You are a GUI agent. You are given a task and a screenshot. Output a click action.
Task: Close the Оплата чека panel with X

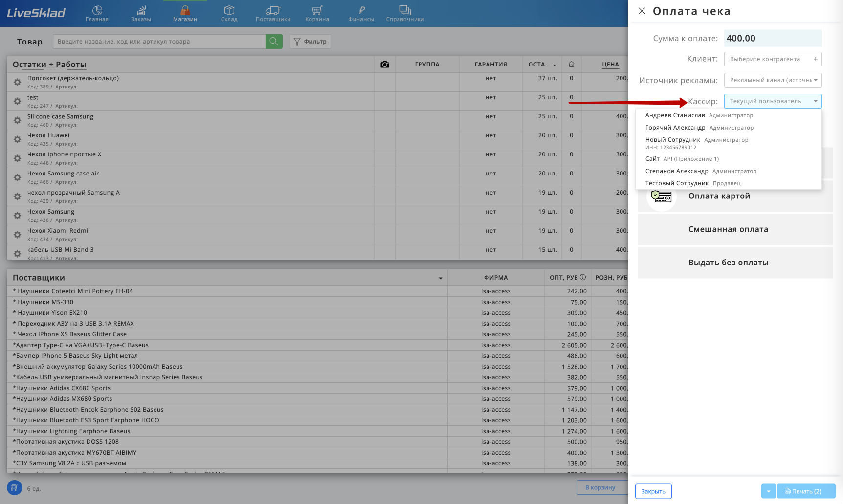click(x=642, y=11)
